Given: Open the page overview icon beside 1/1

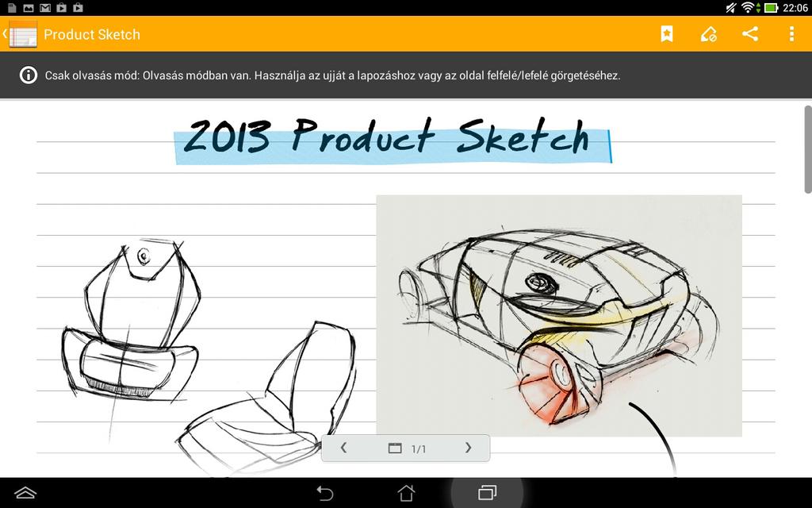Looking at the screenshot, I should coord(395,448).
